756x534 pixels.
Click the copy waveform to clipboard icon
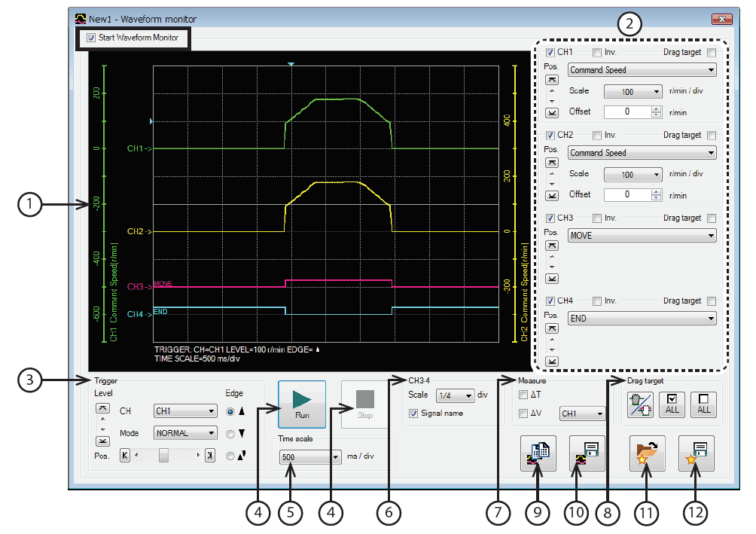click(538, 453)
